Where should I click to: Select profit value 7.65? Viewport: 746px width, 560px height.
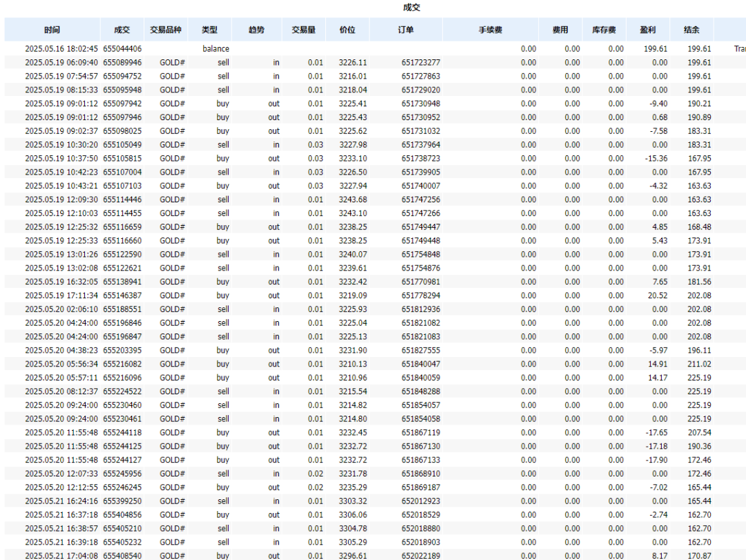[x=660, y=282]
